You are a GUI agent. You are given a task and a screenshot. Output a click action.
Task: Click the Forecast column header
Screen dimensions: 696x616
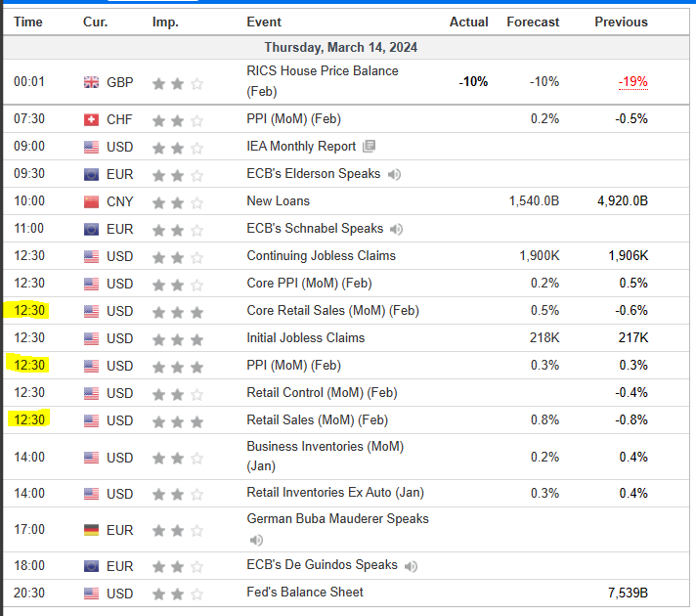[533, 22]
